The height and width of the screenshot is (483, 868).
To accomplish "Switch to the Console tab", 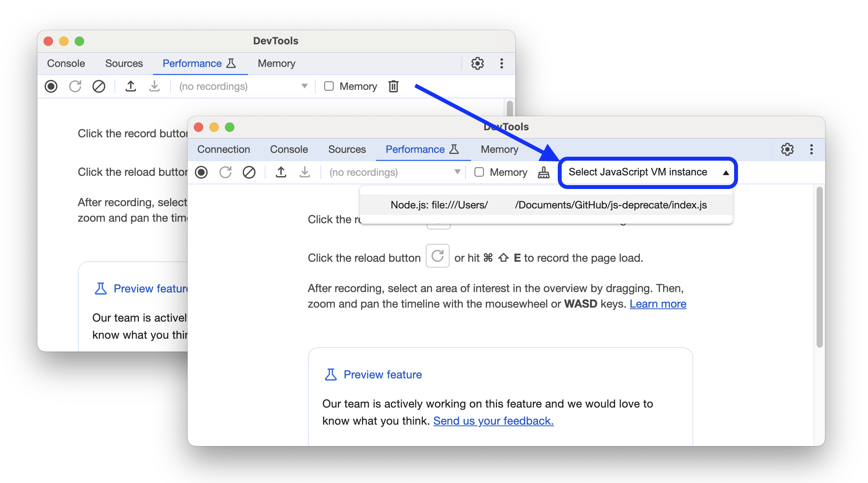I will point(288,149).
